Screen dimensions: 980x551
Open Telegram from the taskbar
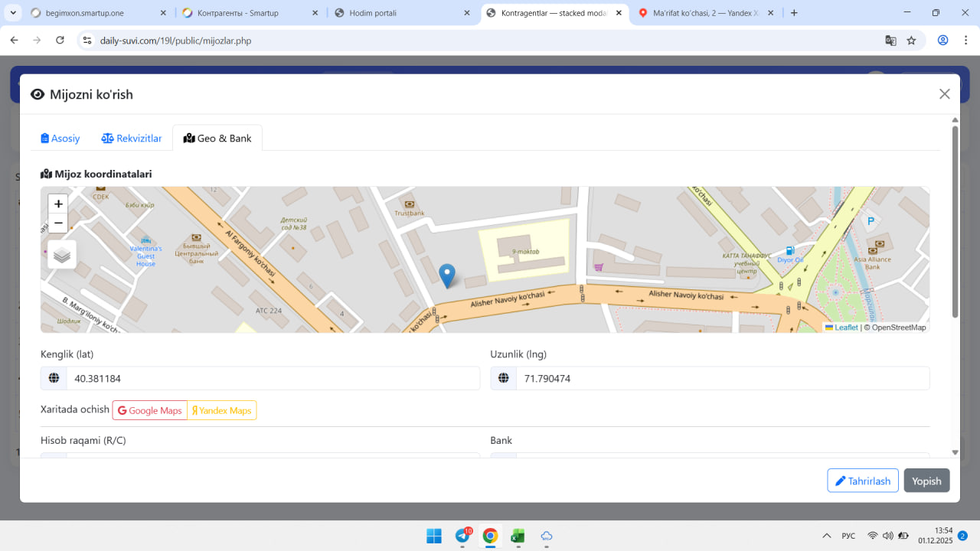coord(462,536)
